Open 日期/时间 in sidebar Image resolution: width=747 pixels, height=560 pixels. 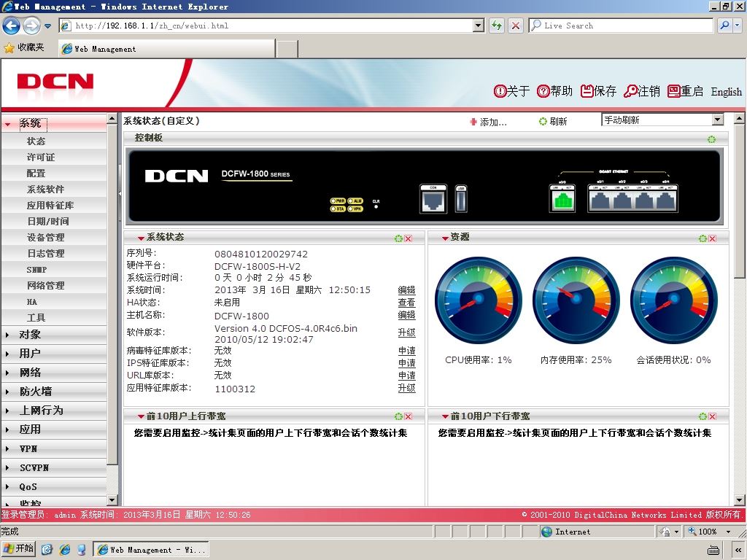coord(48,222)
